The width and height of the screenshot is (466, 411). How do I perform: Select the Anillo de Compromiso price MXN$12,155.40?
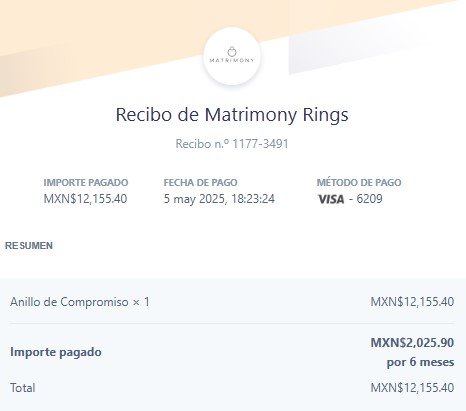point(412,302)
